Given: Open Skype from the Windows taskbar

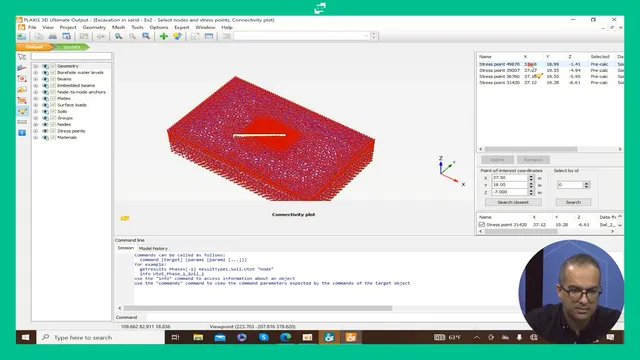Looking at the screenshot, I should (x=264, y=337).
